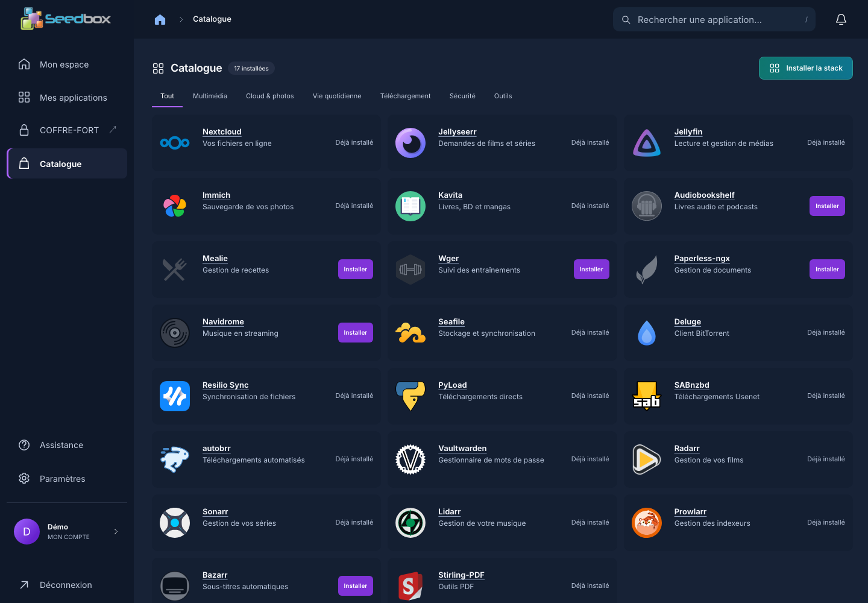This screenshot has width=868, height=603.
Task: Click the Nextcloud app icon
Action: [175, 143]
